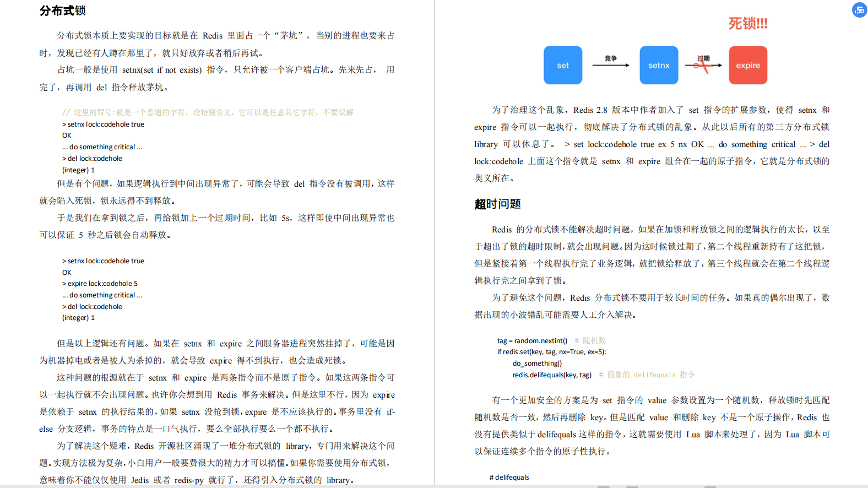Click the '竞争' arrow label in the diagram

click(611, 58)
